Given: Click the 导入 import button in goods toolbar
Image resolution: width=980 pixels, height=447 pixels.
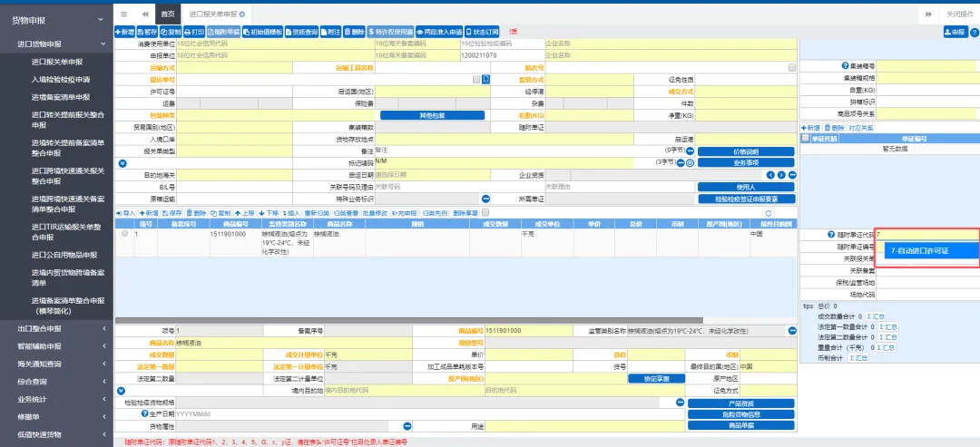Looking at the screenshot, I should [126, 212].
